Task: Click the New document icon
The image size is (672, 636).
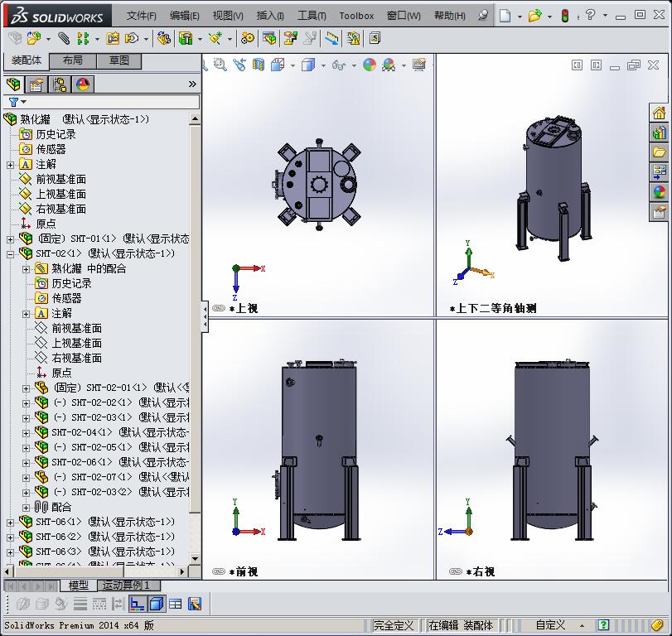Action: pyautogui.click(x=505, y=16)
